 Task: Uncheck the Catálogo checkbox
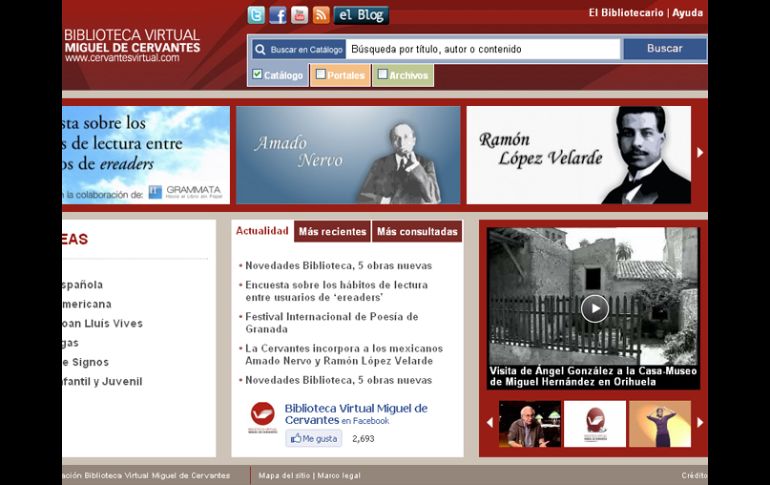click(x=257, y=74)
